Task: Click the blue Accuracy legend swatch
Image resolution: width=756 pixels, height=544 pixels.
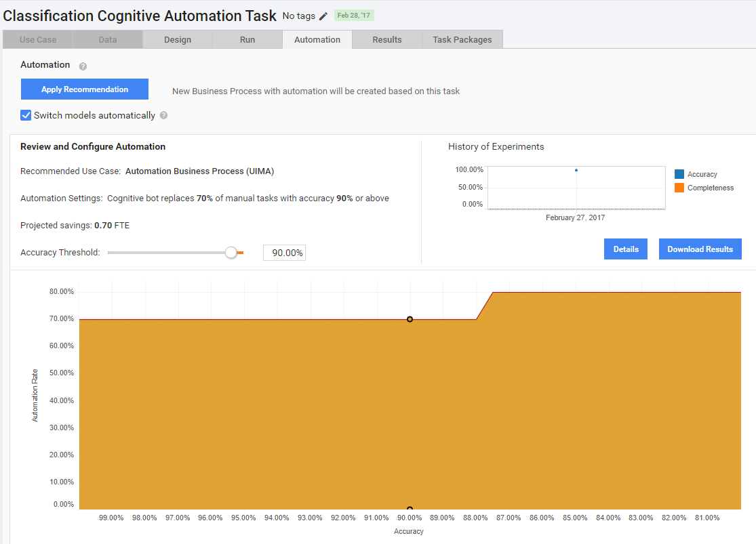Action: coord(679,174)
